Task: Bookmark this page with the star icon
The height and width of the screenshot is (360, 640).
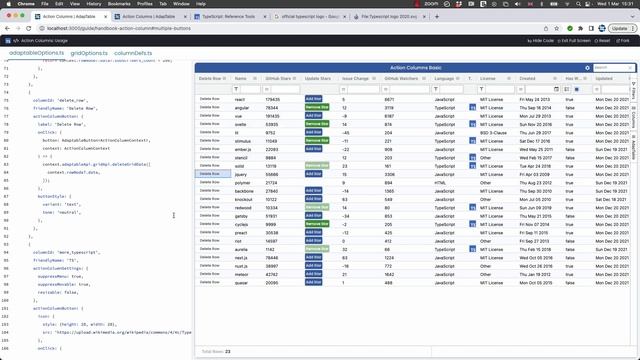Action: 557,29
